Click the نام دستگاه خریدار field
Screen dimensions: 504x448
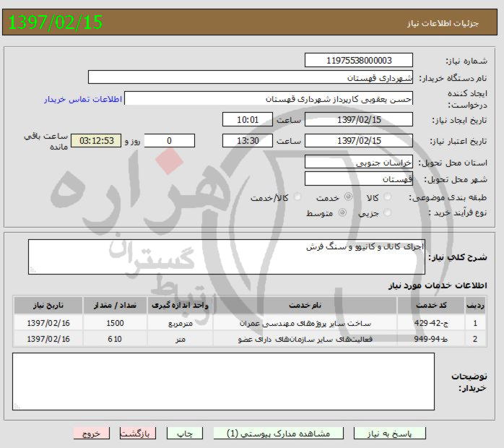coord(251,77)
